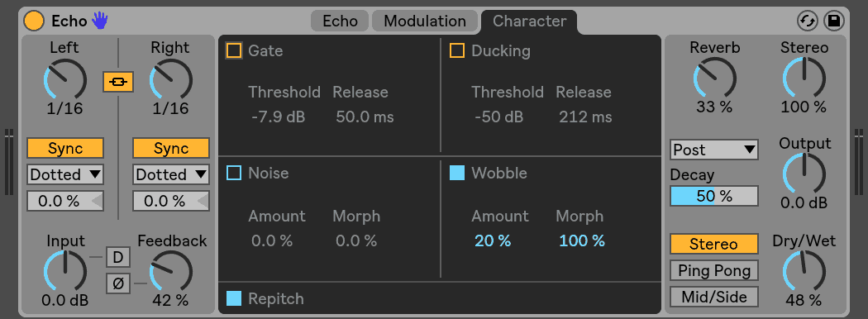
Task: Switch to the Modulation tab
Action: [x=425, y=21]
